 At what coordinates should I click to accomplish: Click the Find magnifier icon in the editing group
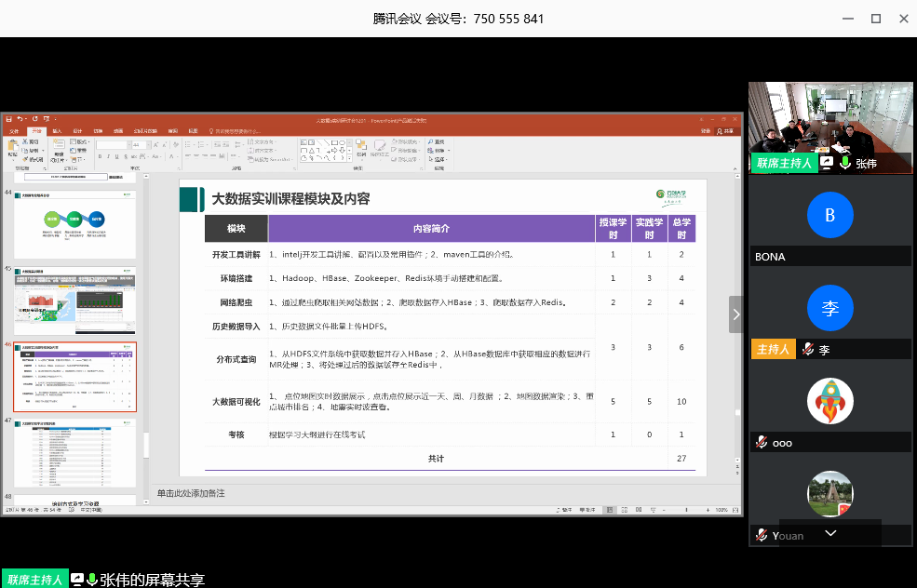(x=430, y=142)
